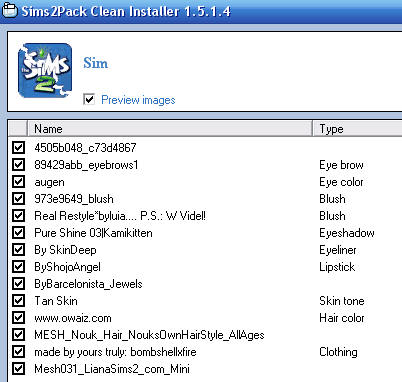This screenshot has width=402, height=382.
Task: Select the www.owaiz.com hair color row
Action: point(205,318)
